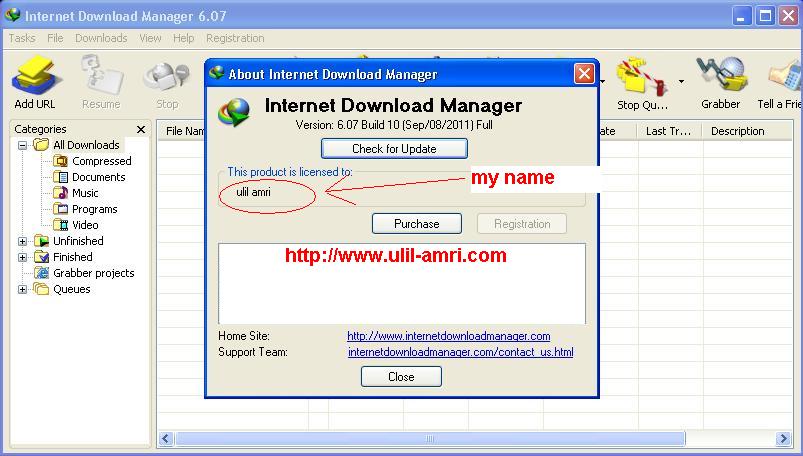803x456 pixels.
Task: Close the About dialog with X
Action: pyautogui.click(x=584, y=74)
